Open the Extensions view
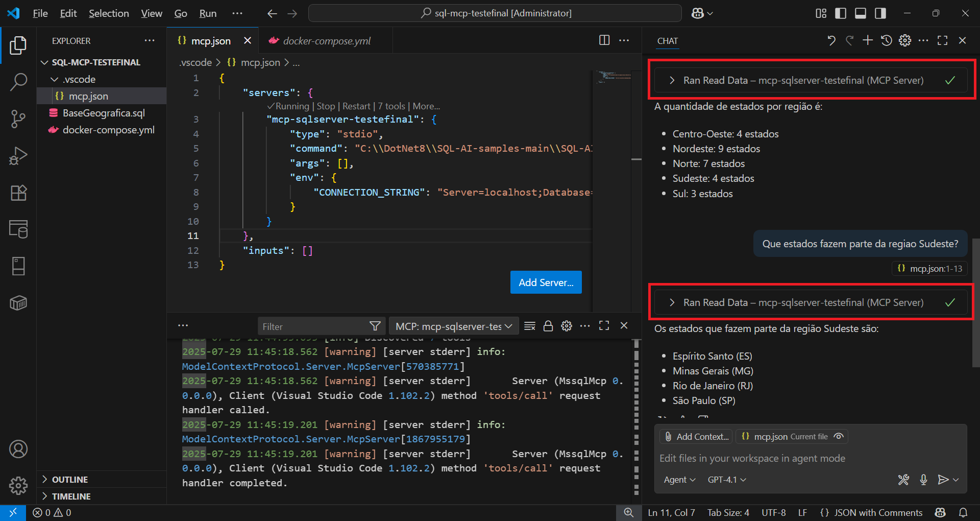The width and height of the screenshot is (980, 521). coord(18,193)
